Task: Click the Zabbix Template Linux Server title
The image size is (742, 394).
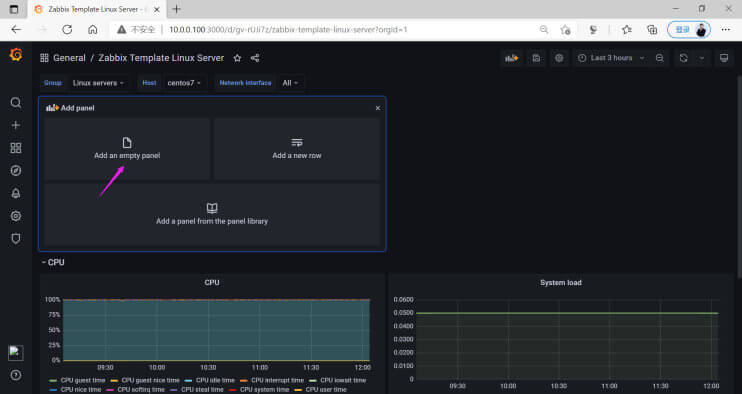Action: (x=161, y=58)
